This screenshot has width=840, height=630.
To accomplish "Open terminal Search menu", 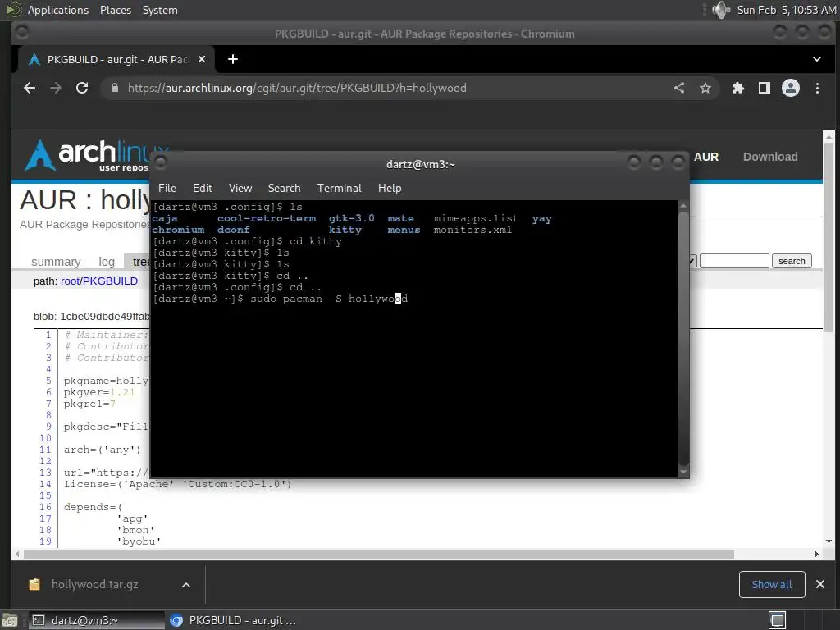I will 284,188.
